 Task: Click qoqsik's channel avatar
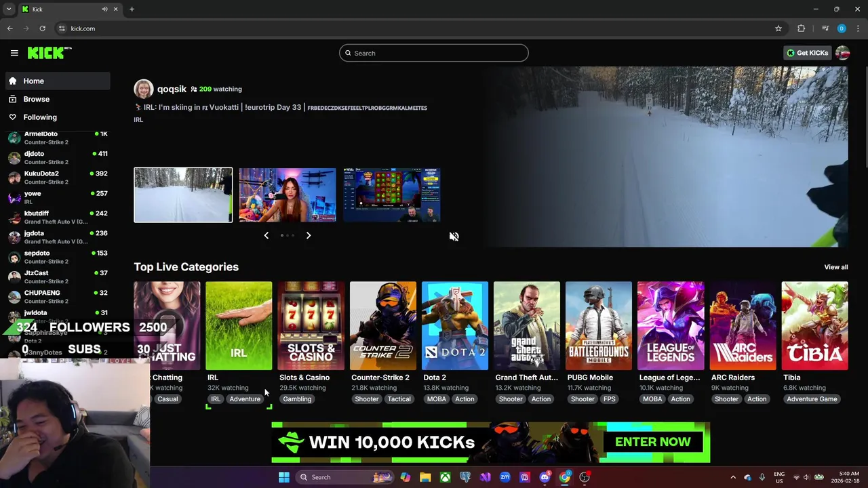144,89
